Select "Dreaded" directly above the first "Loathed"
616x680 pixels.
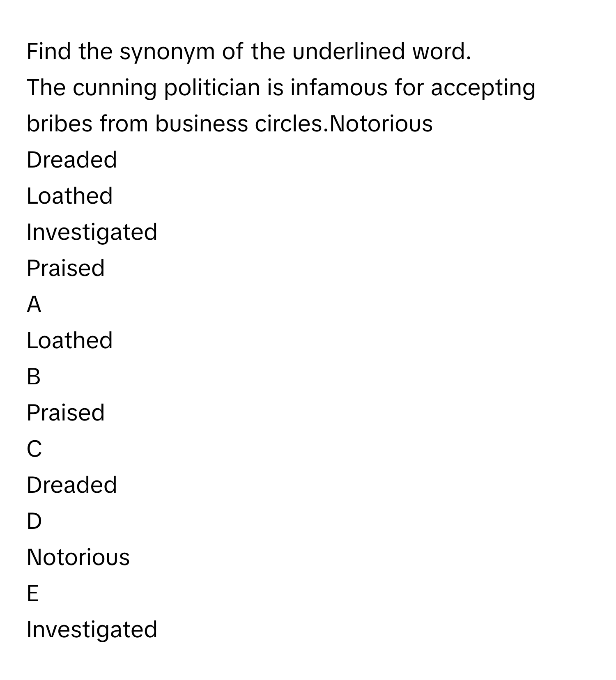click(71, 160)
